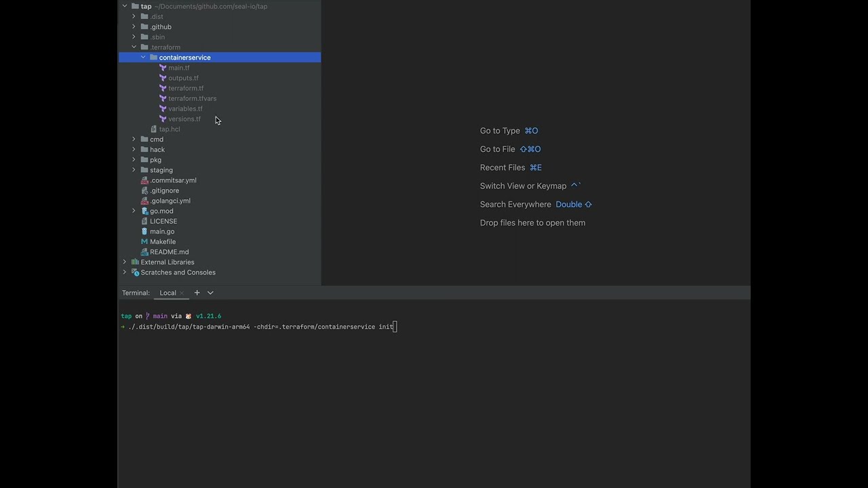The image size is (868, 488).
Task: Click the main.go gopher file icon
Action: (144, 231)
